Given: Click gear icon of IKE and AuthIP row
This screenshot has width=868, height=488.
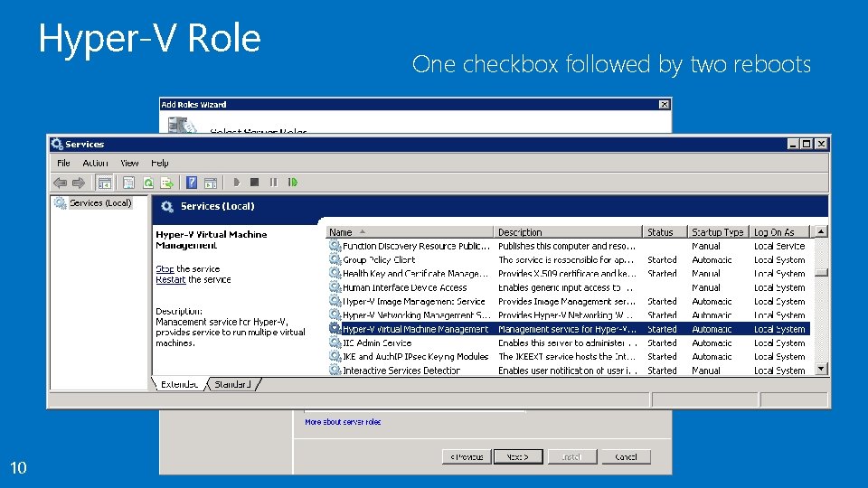Looking at the screenshot, I should (335, 356).
